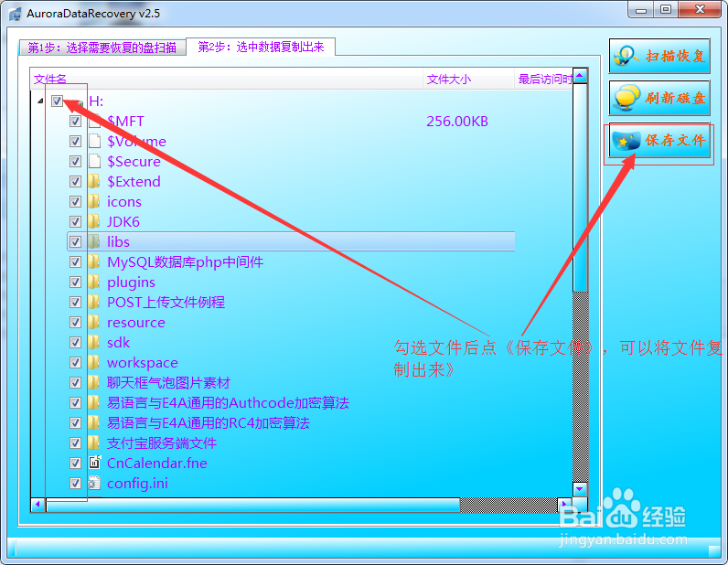Toggle the sdk folder checkbox
Viewport: 728px width, 565px height.
(x=75, y=342)
